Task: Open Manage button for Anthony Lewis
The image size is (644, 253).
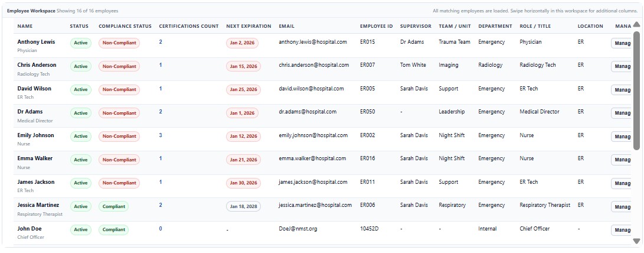Action: [621, 43]
